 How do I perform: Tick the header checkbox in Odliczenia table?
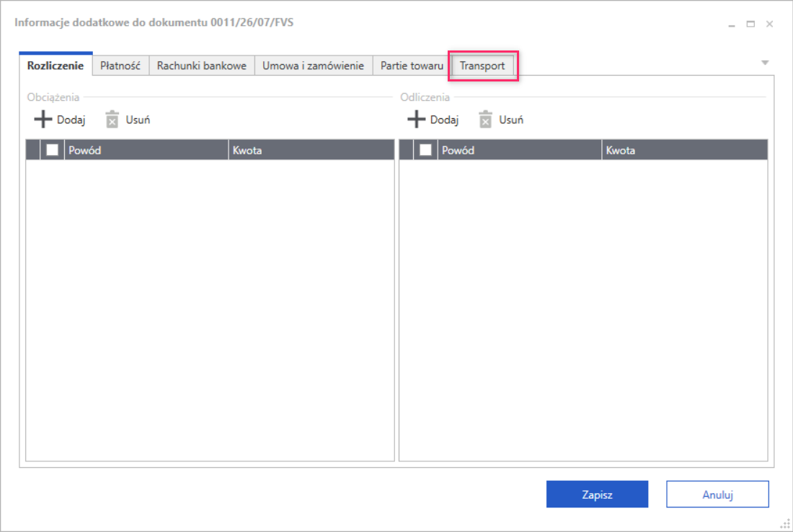425,150
